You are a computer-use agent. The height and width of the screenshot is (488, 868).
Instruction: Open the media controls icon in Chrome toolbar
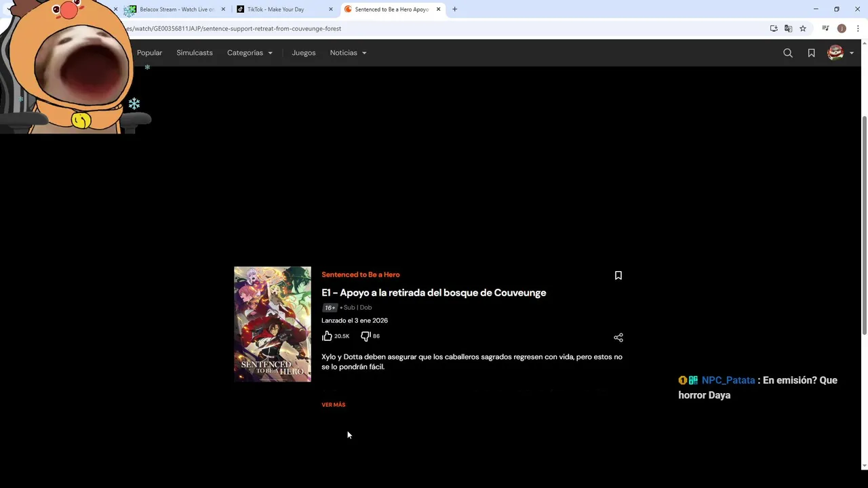coord(825,28)
